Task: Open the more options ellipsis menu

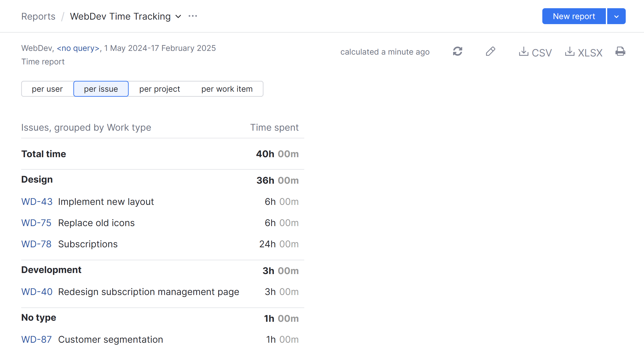Action: (193, 16)
